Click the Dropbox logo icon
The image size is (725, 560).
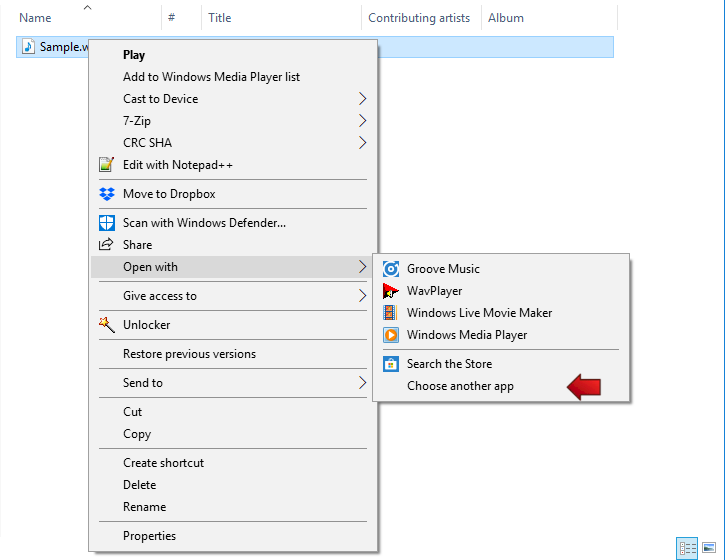click(107, 194)
